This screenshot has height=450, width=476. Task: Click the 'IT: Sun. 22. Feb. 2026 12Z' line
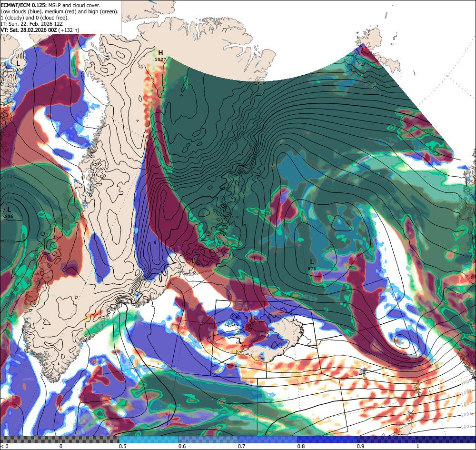(x=30, y=24)
